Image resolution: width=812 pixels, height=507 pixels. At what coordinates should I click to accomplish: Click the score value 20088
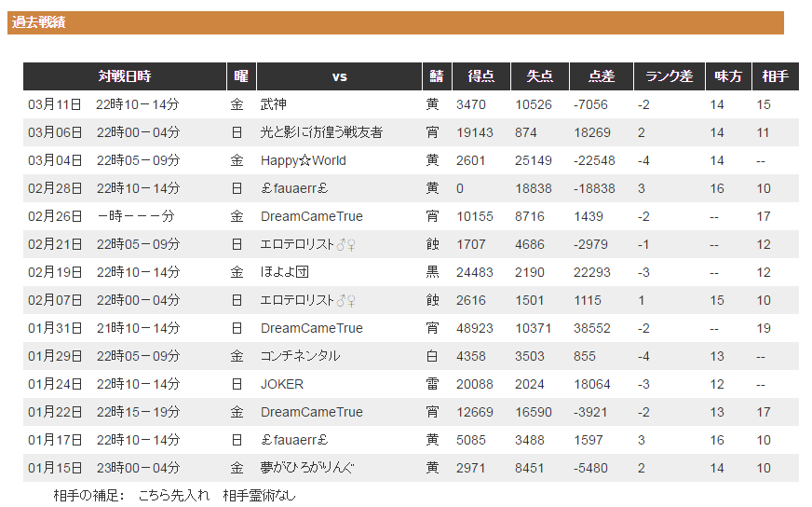[x=475, y=385]
